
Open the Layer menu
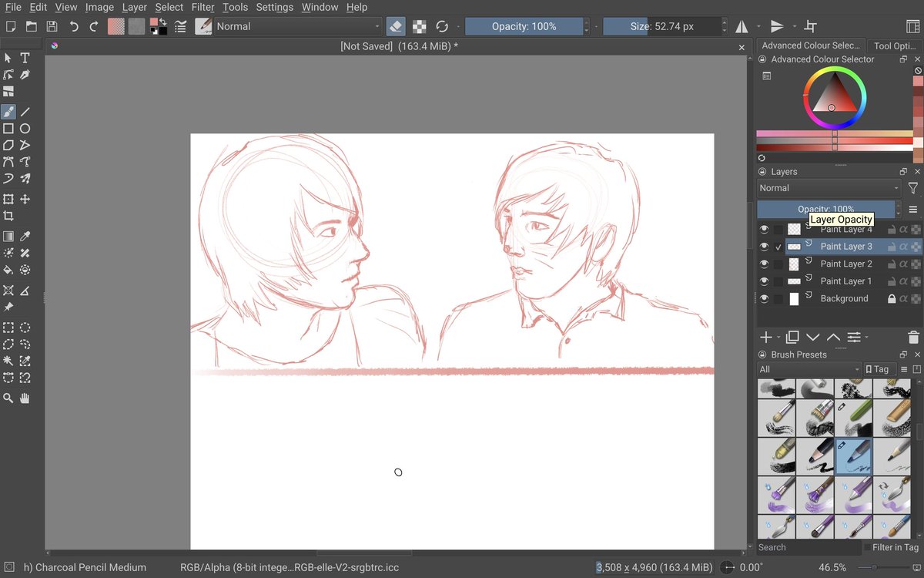(x=134, y=7)
